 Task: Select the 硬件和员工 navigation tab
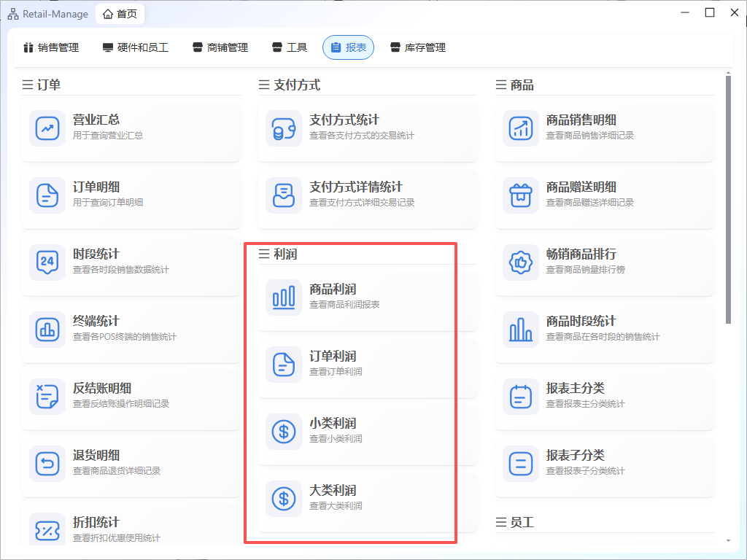pyautogui.click(x=136, y=47)
